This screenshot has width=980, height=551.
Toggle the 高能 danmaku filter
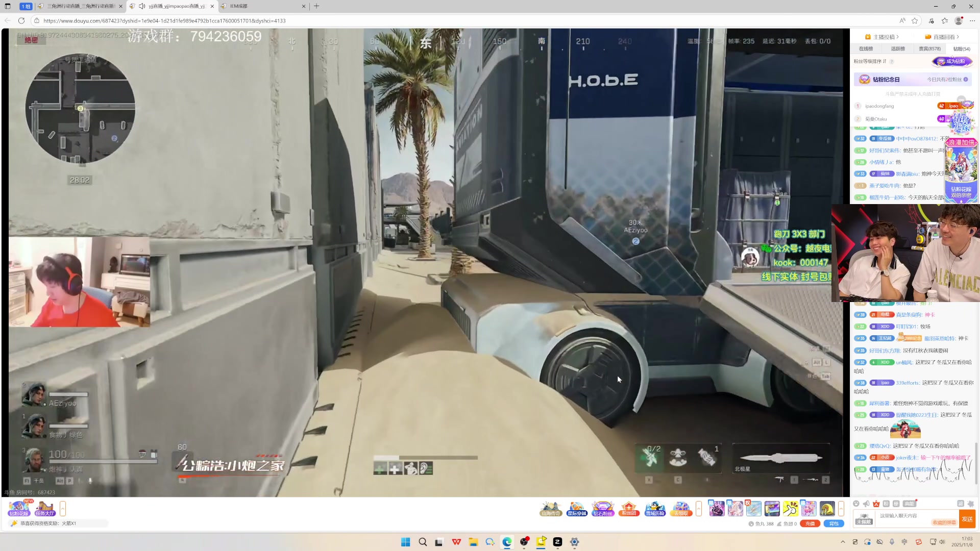pyautogui.click(x=910, y=504)
